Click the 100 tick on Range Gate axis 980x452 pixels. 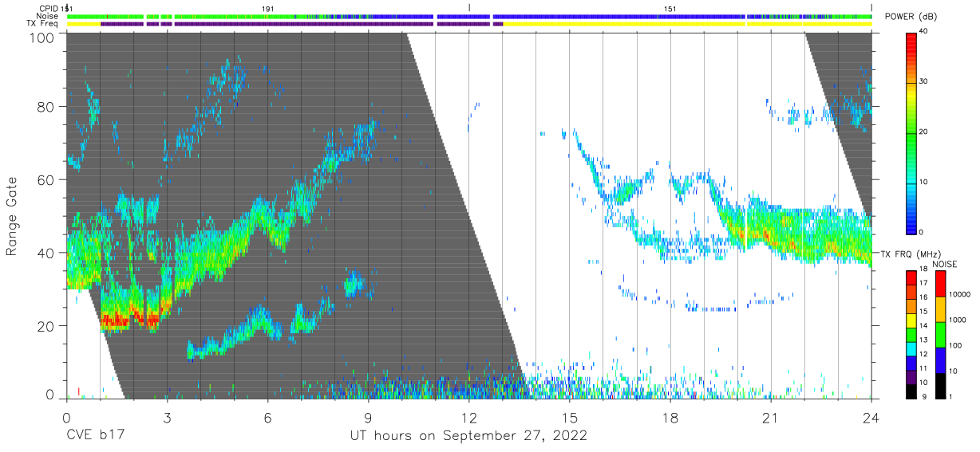coord(42,37)
